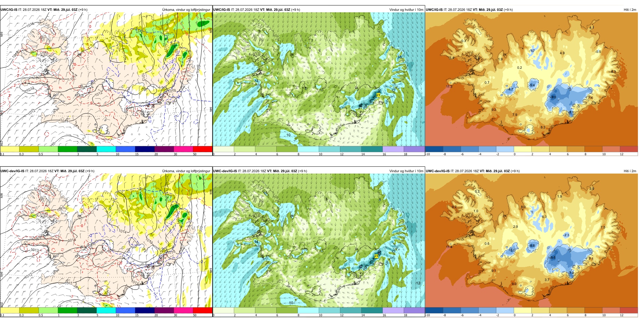Click 'UWC-dev/IG-IS' header of bottom wind panel
Screen dimensions: 644x322
tap(225, 171)
